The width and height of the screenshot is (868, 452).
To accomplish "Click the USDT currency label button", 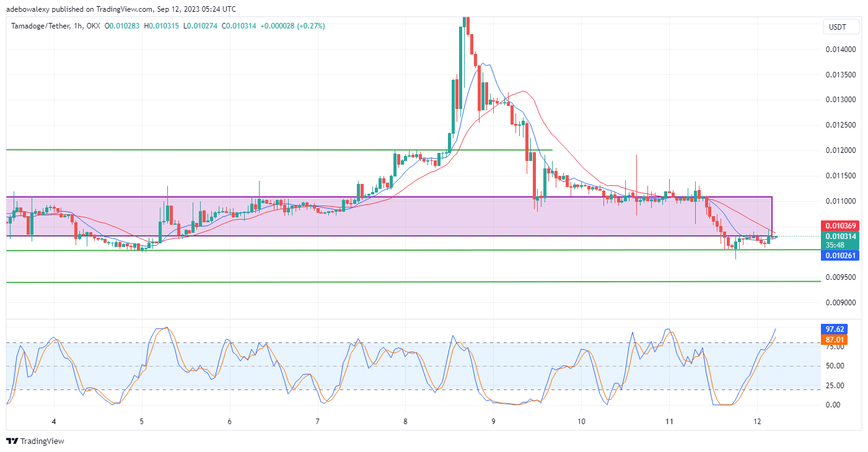I will 841,27.
